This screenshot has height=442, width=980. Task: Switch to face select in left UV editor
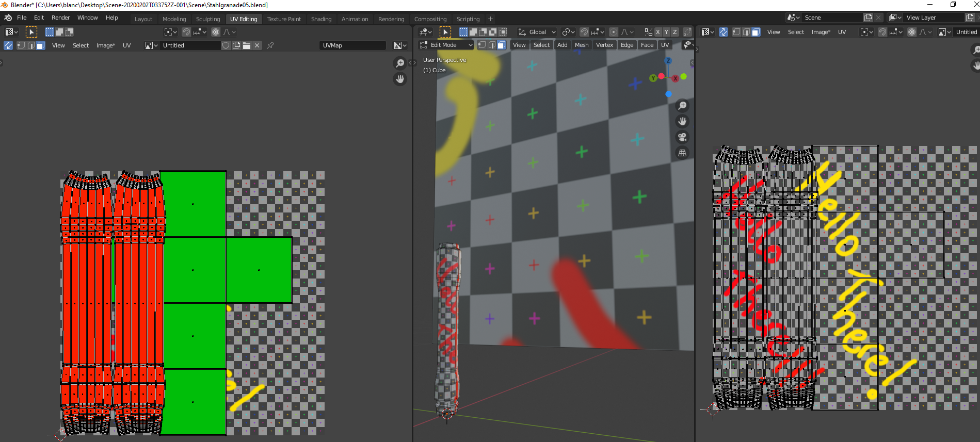(x=41, y=45)
